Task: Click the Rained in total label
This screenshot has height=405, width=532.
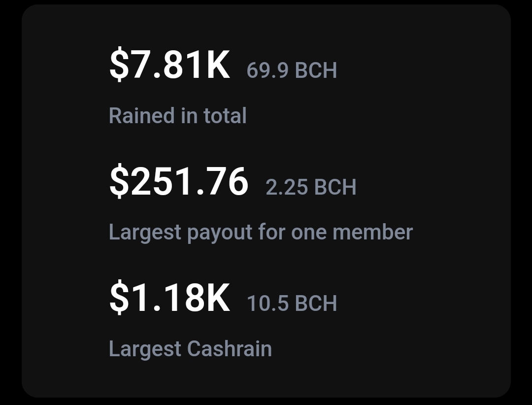Action: tap(177, 116)
